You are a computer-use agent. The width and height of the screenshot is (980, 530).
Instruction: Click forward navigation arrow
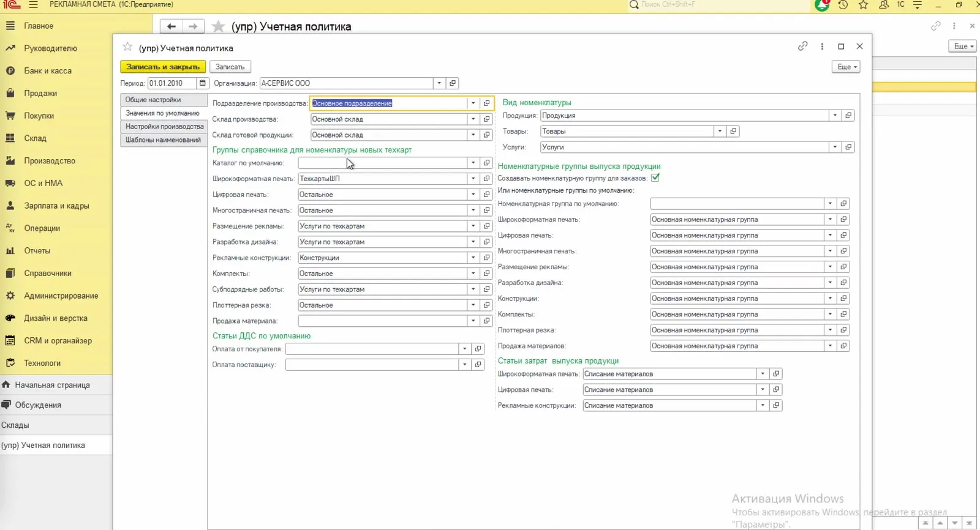tap(193, 26)
